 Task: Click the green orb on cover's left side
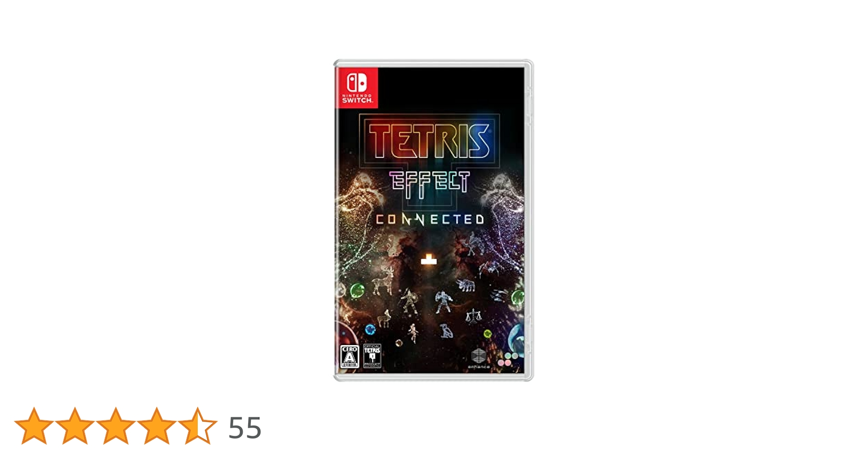click(357, 290)
